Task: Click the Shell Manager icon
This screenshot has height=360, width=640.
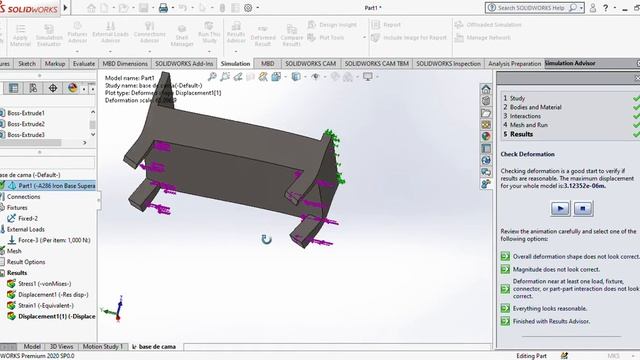Action: (x=182, y=35)
